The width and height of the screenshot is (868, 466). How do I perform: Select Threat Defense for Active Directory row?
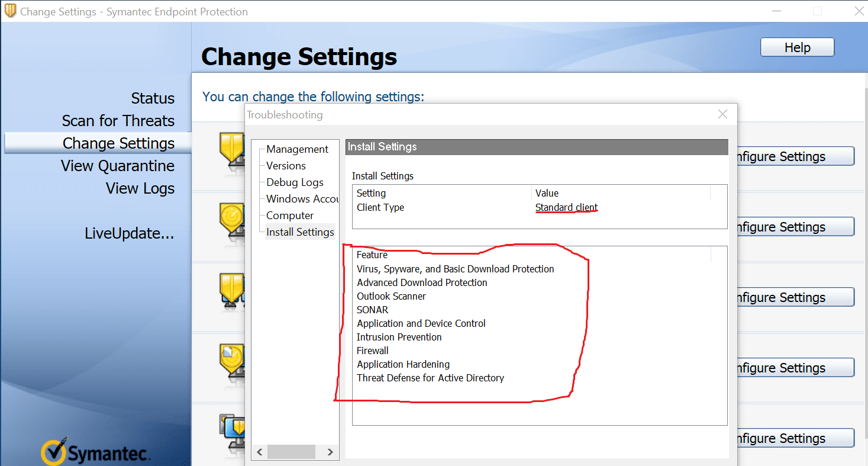point(430,378)
